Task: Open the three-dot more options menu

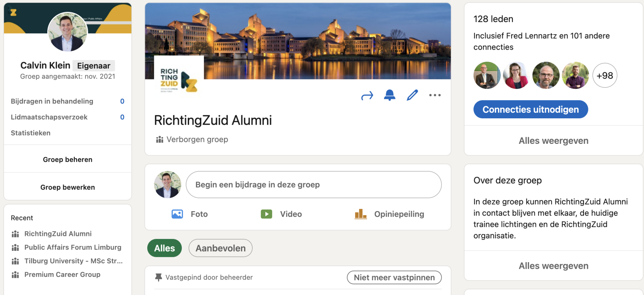Action: click(x=435, y=95)
